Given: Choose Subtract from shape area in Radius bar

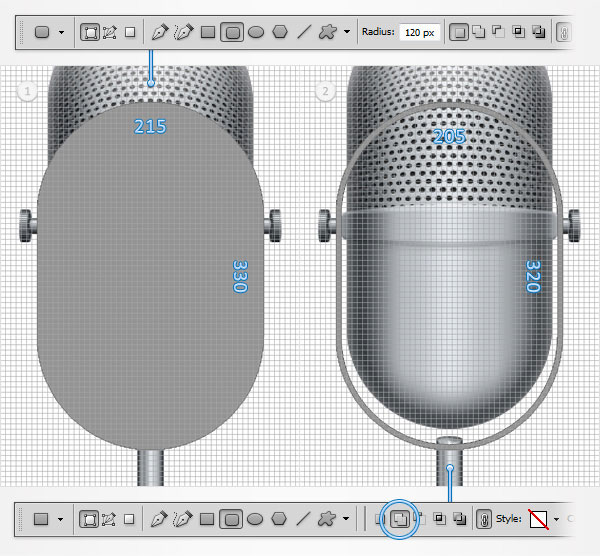Looking at the screenshot, I should (x=498, y=31).
